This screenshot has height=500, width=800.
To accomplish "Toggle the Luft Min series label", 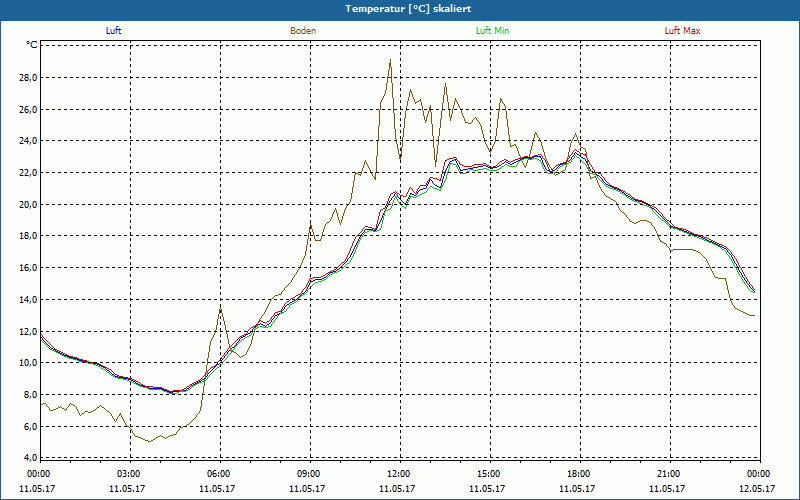I will coord(492,31).
